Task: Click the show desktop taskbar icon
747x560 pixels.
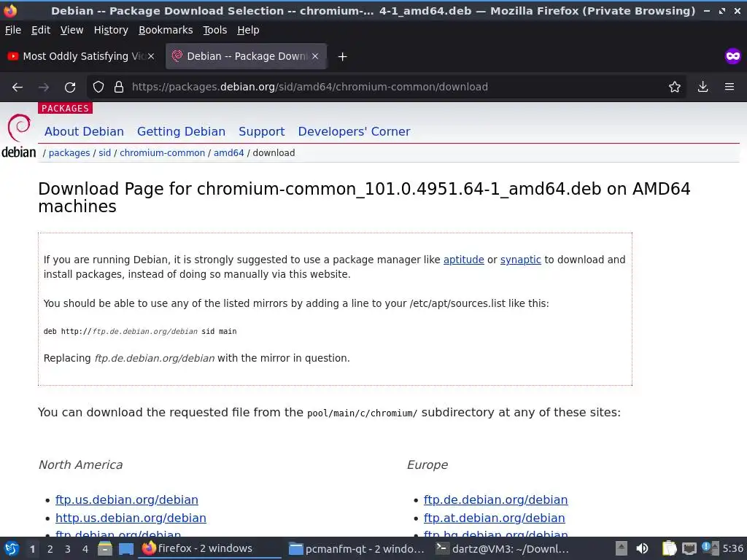Action: pyautogui.click(x=125, y=548)
